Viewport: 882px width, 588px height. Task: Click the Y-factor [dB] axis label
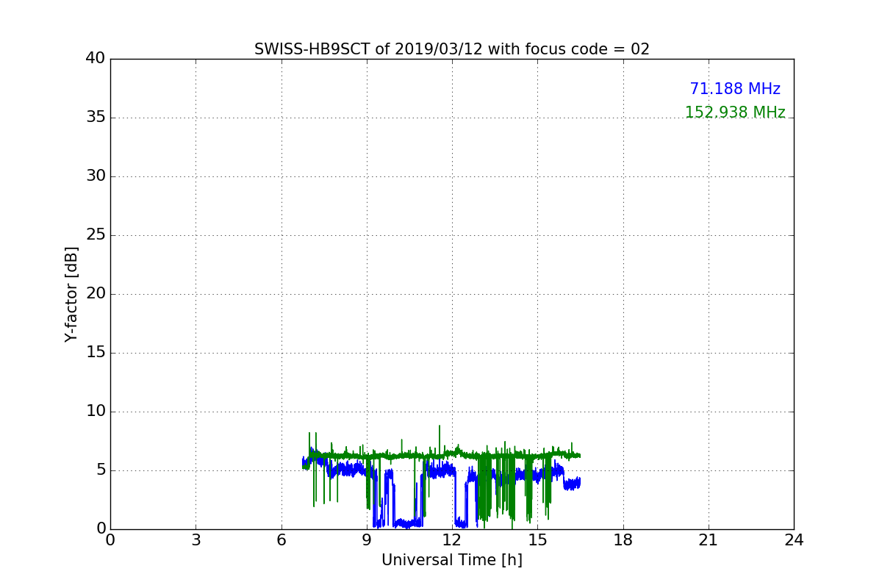(71, 294)
